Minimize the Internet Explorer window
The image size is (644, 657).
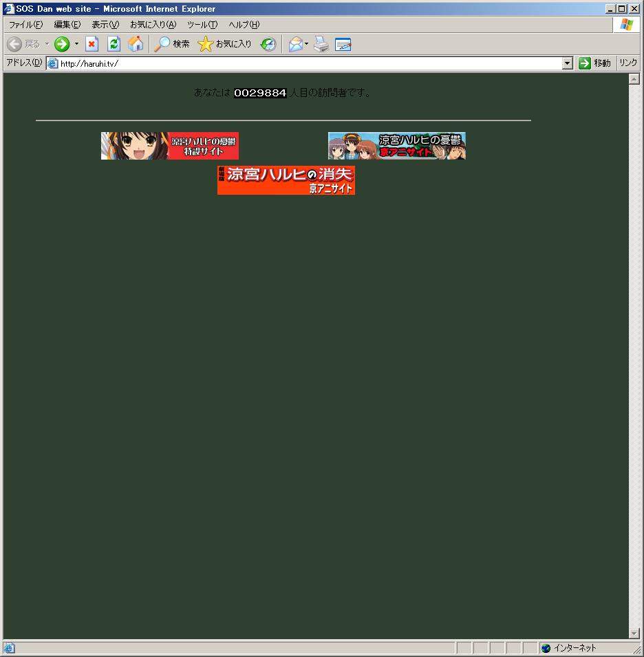[x=610, y=8]
